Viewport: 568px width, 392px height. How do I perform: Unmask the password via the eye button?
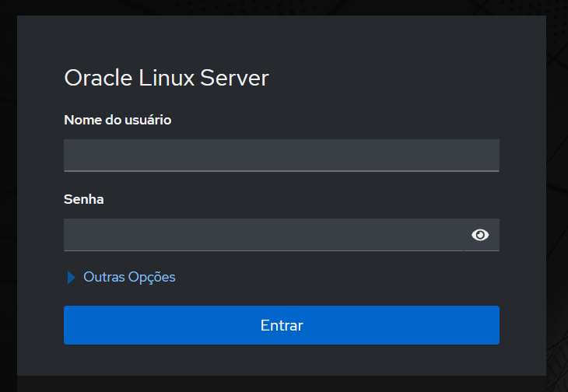[480, 235]
